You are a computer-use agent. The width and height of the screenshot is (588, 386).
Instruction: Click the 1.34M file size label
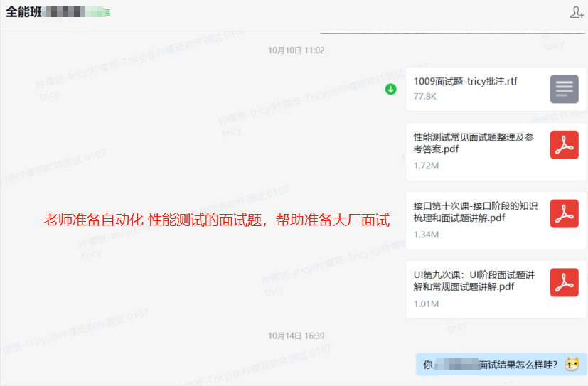tap(426, 235)
